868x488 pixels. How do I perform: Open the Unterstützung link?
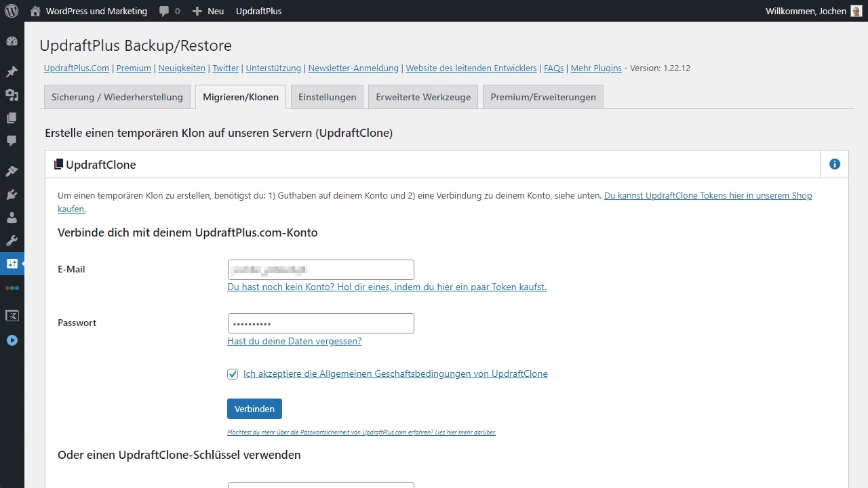click(273, 68)
